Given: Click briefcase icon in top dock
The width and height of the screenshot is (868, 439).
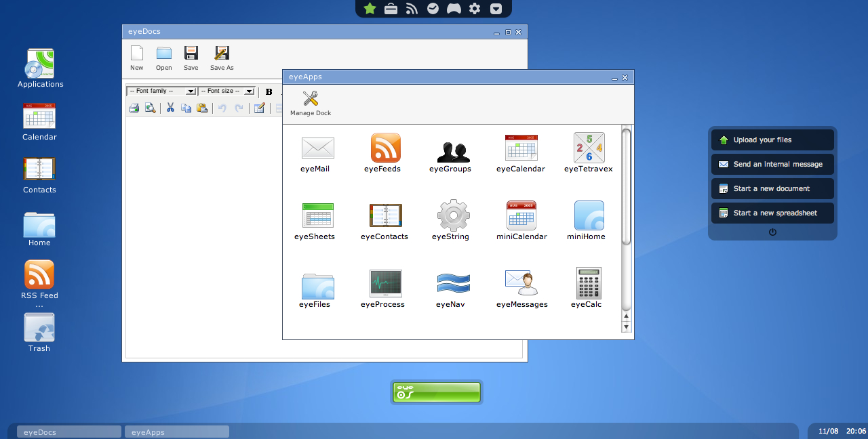Looking at the screenshot, I should pyautogui.click(x=391, y=8).
